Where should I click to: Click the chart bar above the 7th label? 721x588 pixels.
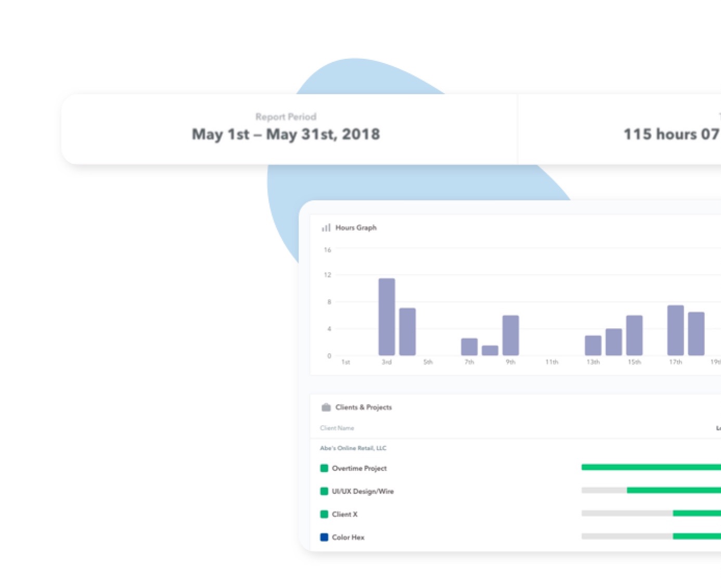(469, 347)
